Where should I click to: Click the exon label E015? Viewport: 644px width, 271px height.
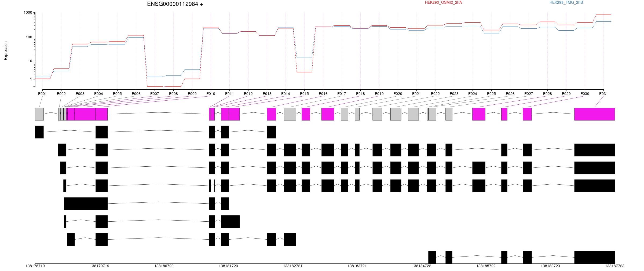click(x=304, y=94)
